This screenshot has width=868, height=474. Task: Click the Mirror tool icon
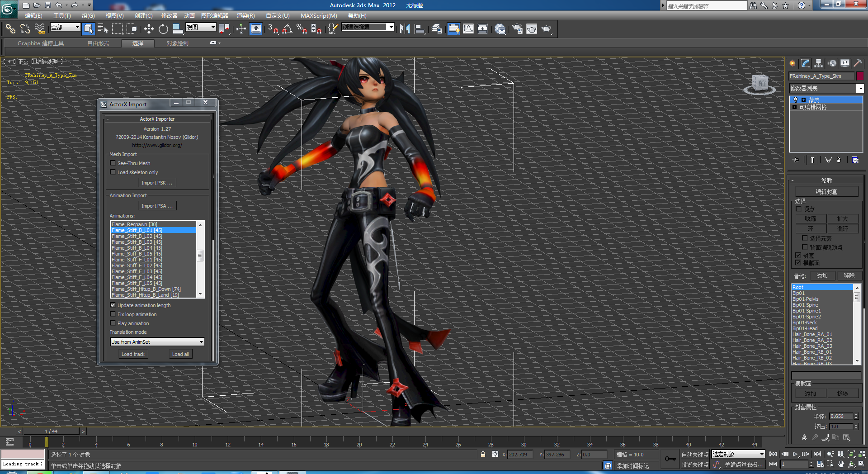point(405,29)
